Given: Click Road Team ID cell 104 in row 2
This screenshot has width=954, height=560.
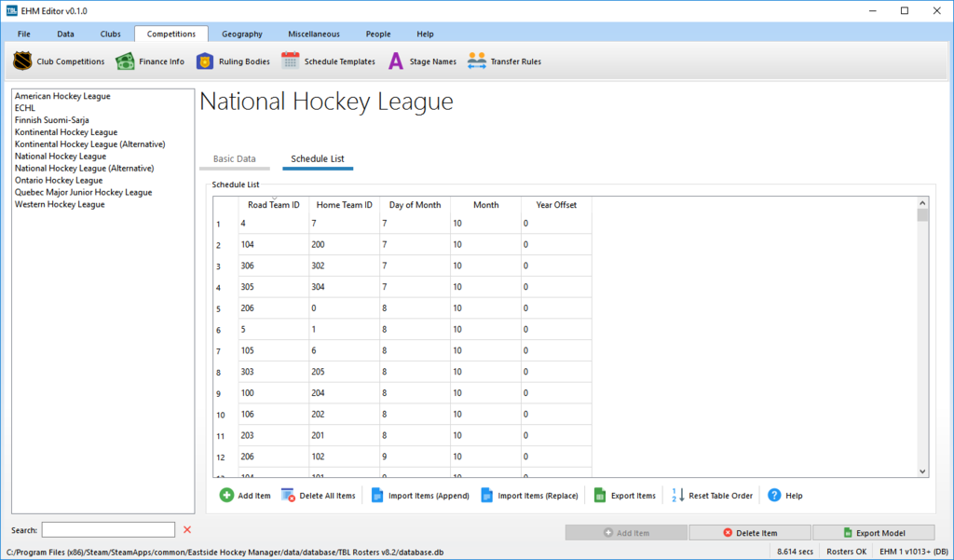Looking at the screenshot, I should 274,245.
